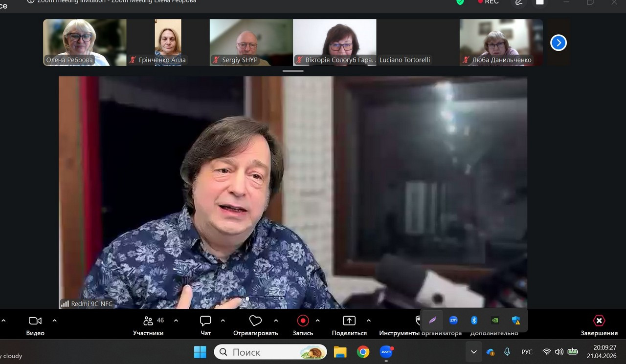Show next participants with blue arrow
Viewport: 626px width, 364px height.
pyautogui.click(x=558, y=43)
